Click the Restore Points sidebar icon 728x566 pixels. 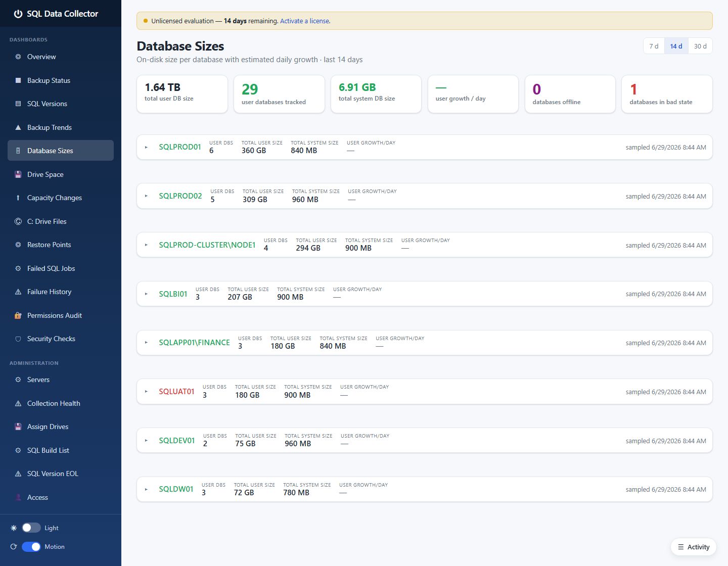[18, 245]
